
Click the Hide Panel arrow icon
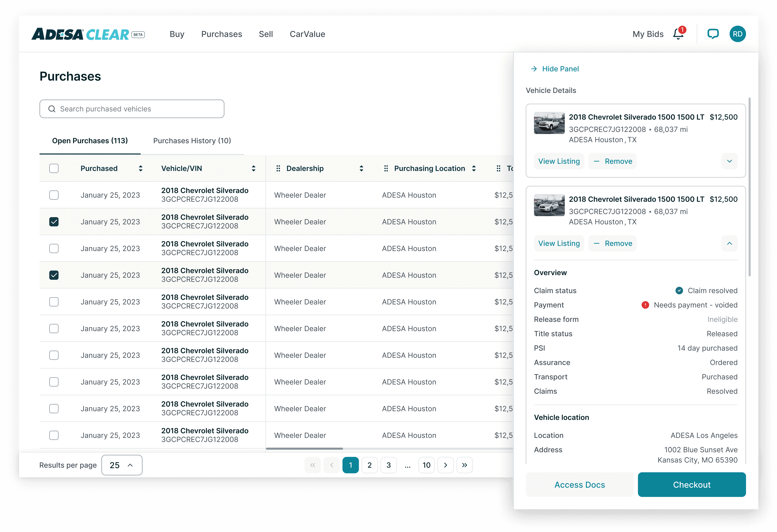[534, 69]
